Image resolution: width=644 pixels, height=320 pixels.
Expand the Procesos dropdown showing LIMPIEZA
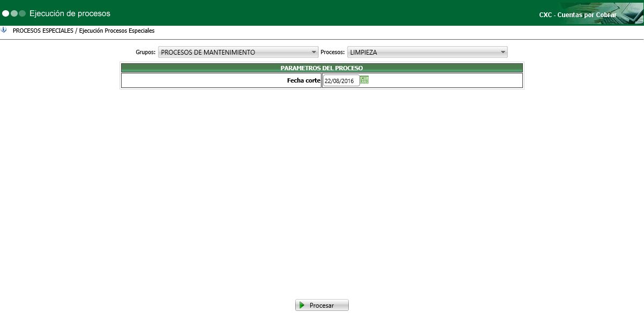(x=428, y=52)
